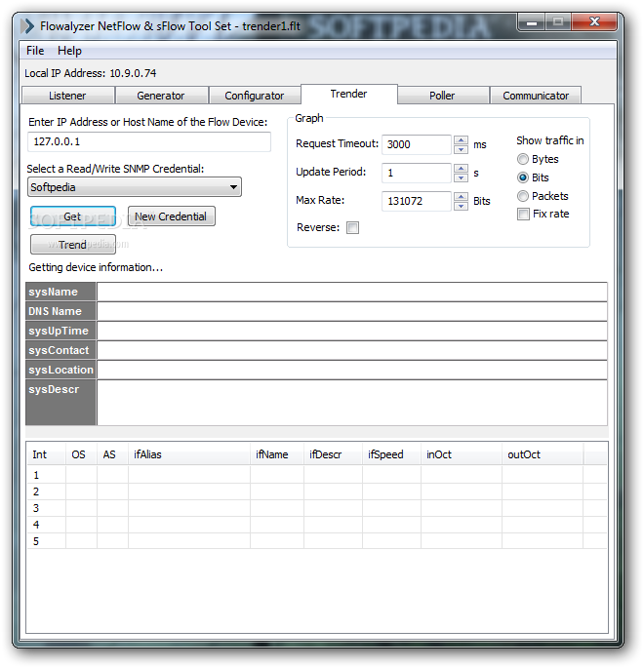Select interface row 5

(x=317, y=541)
